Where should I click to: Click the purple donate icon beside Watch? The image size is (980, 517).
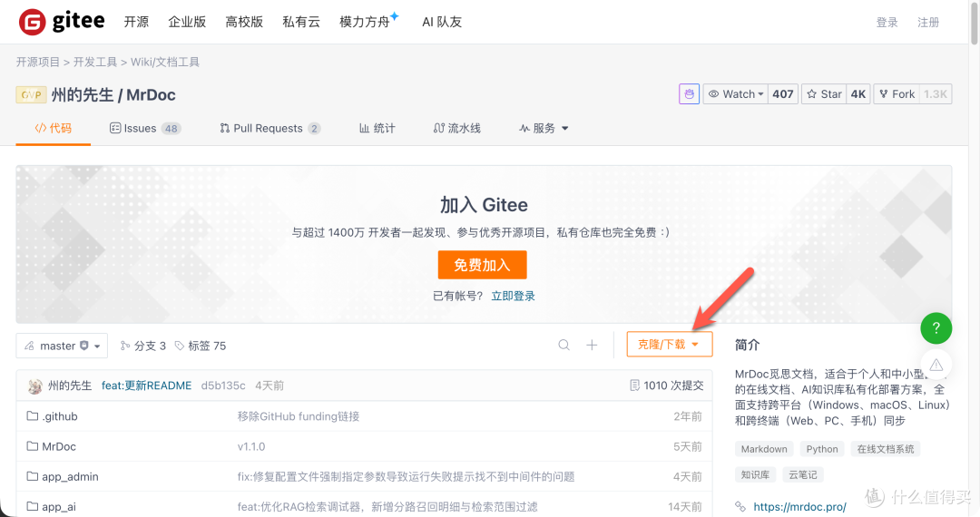(x=689, y=94)
